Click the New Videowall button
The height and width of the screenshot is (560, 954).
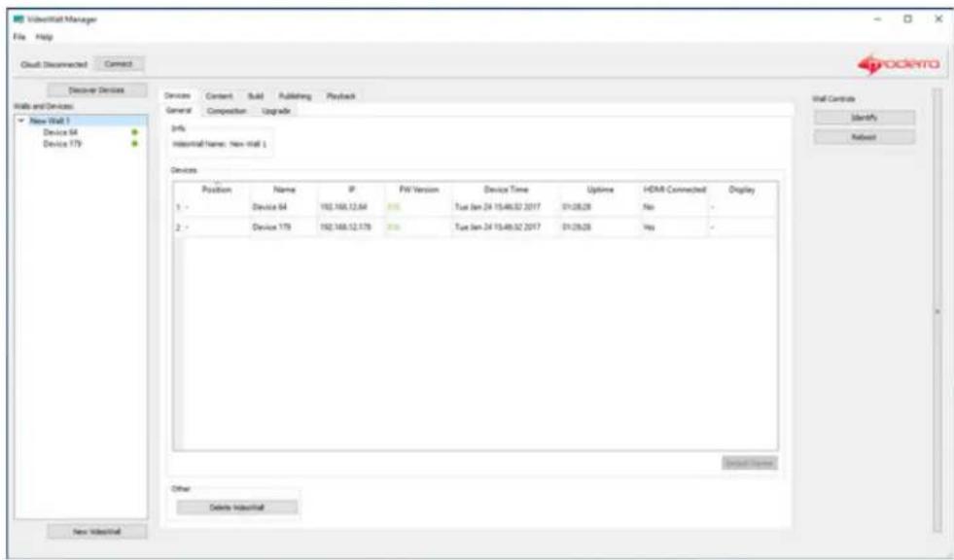[96, 532]
